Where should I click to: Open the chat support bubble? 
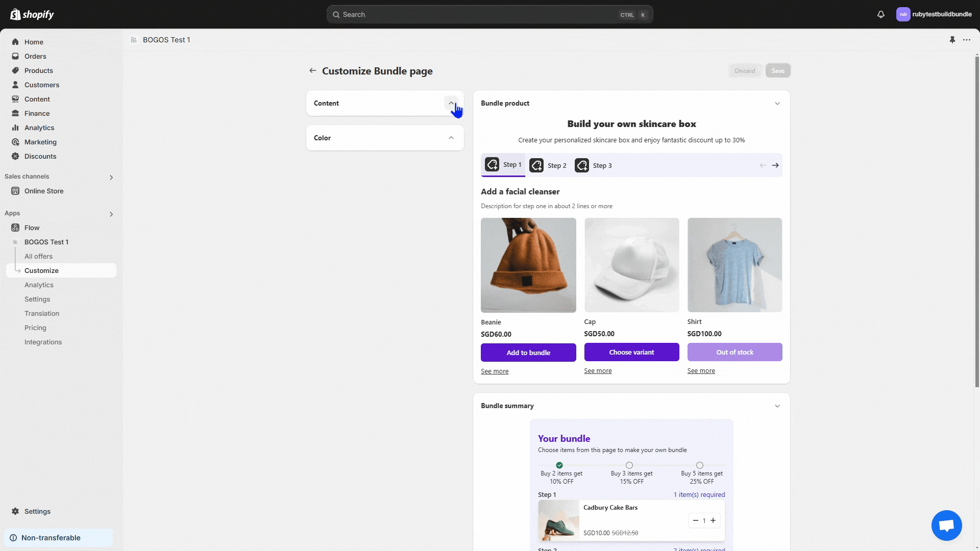946,525
